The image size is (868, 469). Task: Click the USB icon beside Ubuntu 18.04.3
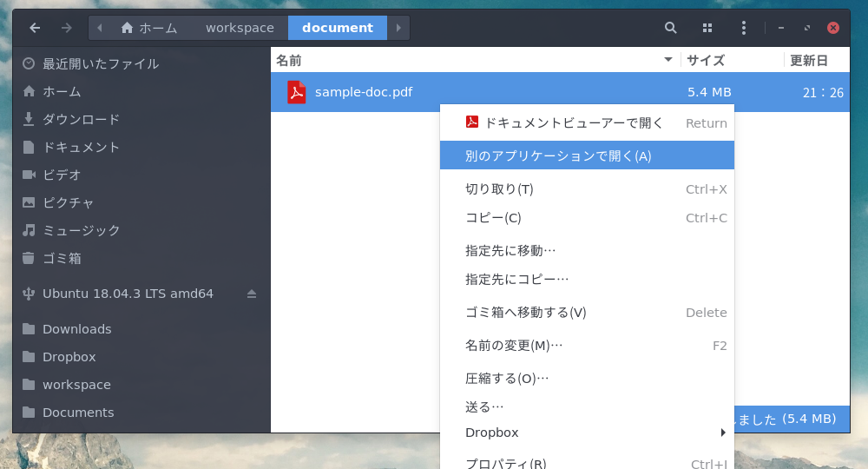(29, 294)
